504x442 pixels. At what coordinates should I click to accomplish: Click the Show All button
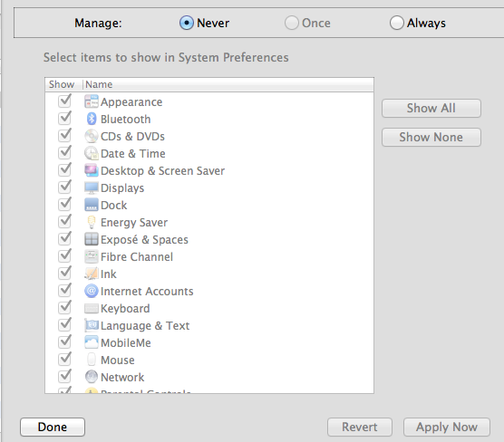[x=431, y=109]
